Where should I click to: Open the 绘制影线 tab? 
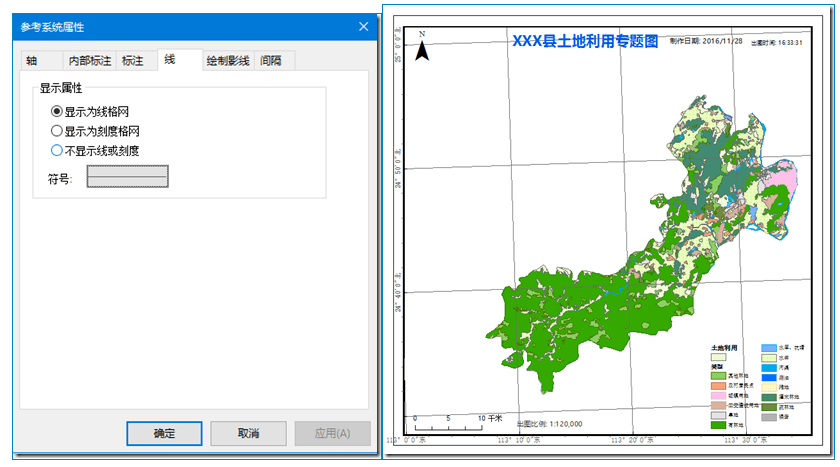tap(228, 61)
